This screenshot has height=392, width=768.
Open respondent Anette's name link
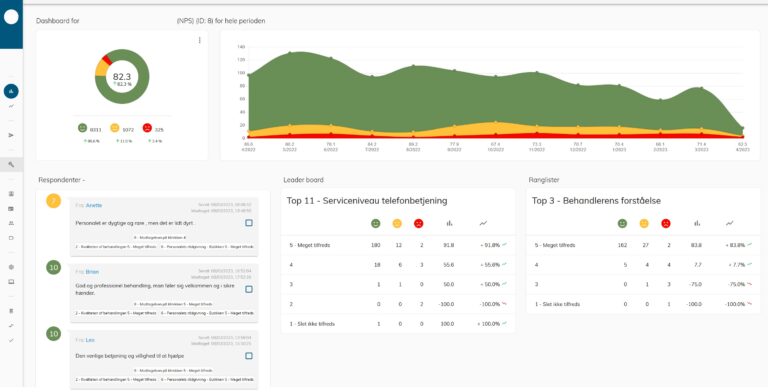coord(94,205)
